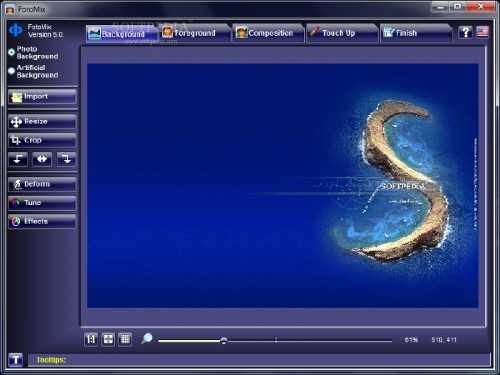Open the Finish tab
The height and width of the screenshot is (375, 500).
tap(416, 33)
